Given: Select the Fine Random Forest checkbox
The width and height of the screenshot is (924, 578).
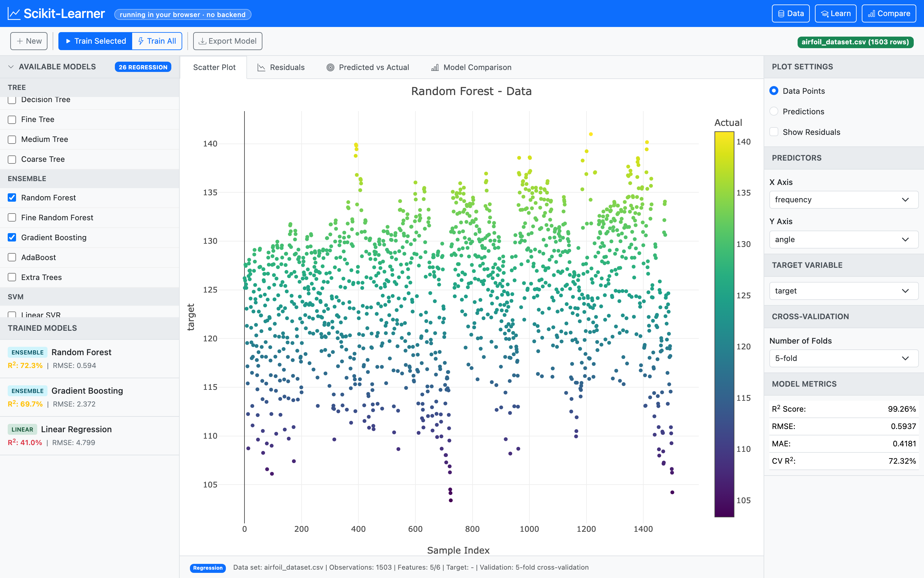Looking at the screenshot, I should (12, 217).
